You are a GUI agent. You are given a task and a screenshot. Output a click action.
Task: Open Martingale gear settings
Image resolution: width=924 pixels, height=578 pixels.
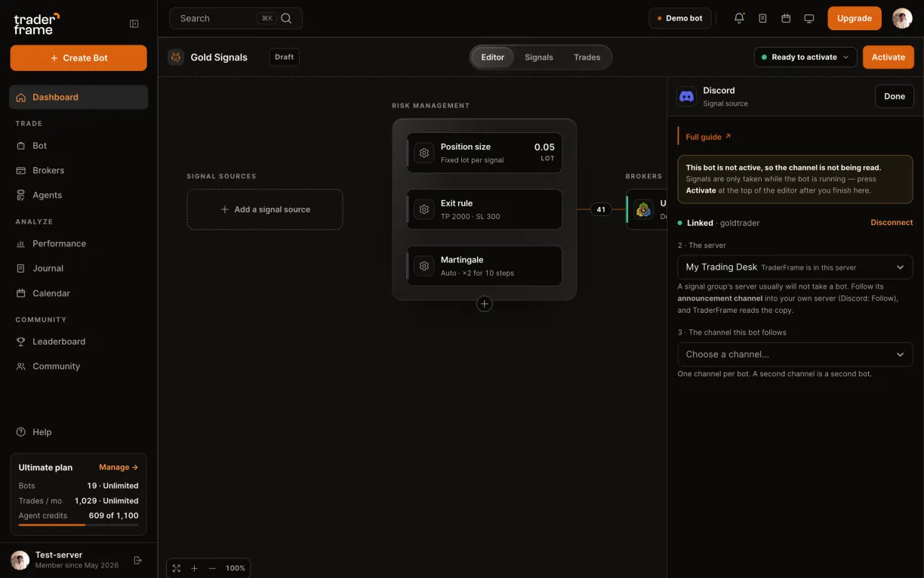click(x=424, y=266)
